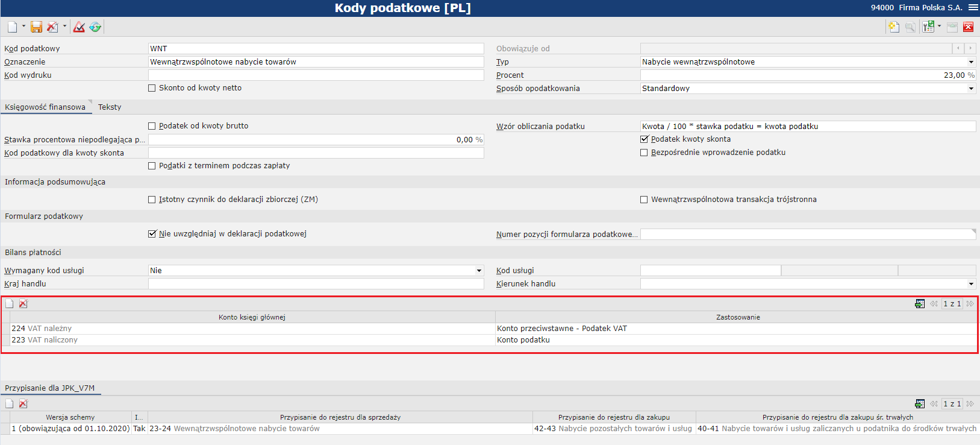Viewport: 980px width, 445px height.
Task: Enable Podatek od kwoty brutto
Action: click(x=152, y=126)
